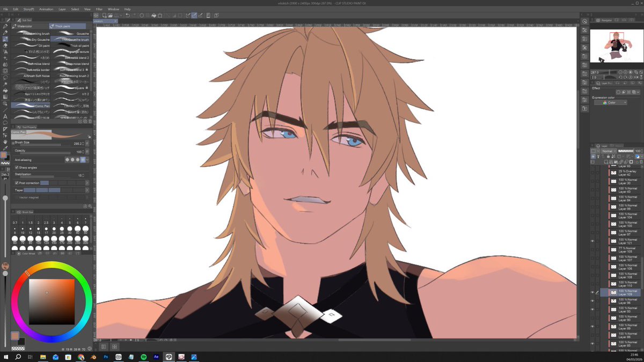Click the Vector magnet button

coord(28,197)
